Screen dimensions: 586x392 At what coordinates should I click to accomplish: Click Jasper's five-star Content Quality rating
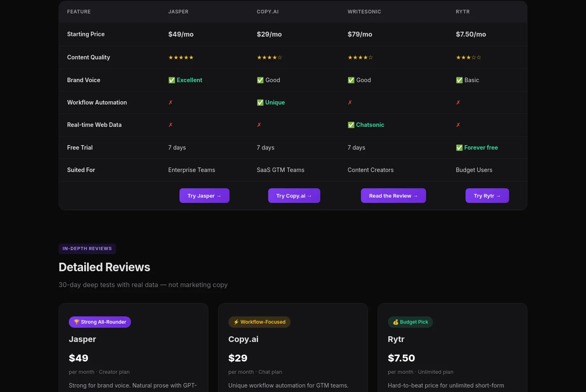181,57
